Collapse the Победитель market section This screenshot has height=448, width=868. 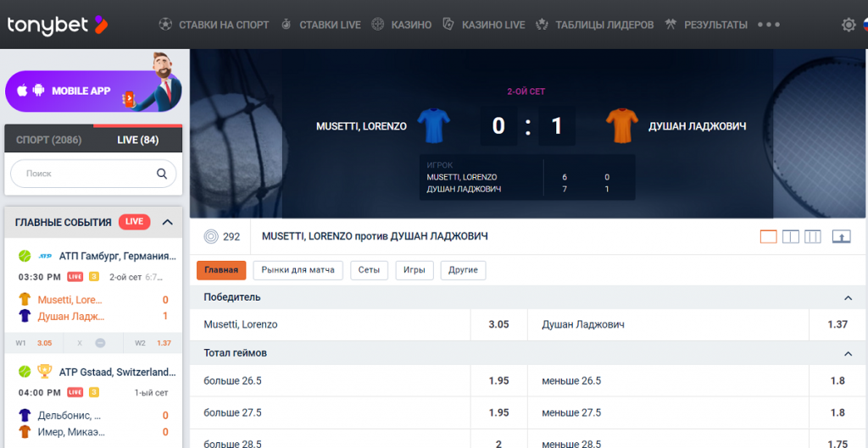848,298
